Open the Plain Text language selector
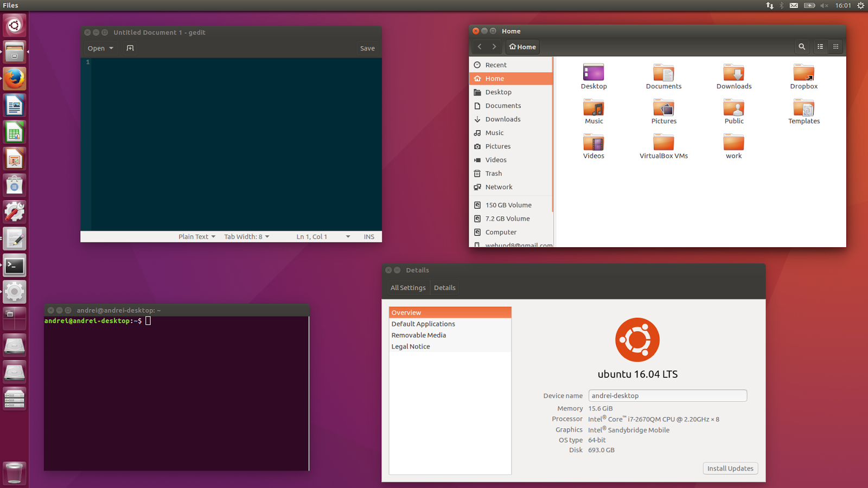 (x=196, y=236)
